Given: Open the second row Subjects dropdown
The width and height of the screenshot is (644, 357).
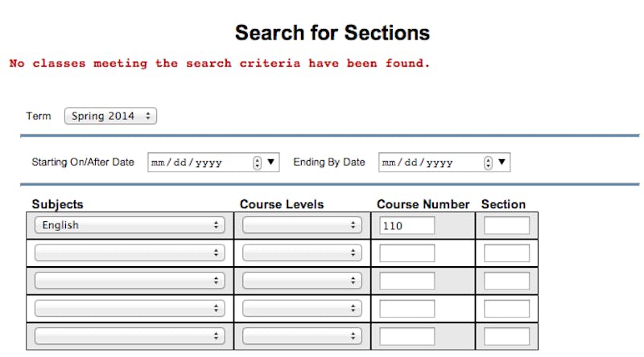Looking at the screenshot, I should 130,253.
